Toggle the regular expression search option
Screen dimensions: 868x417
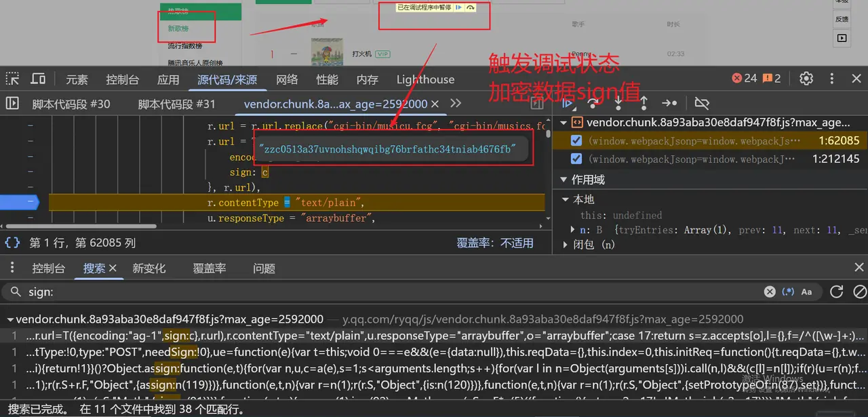pyautogui.click(x=788, y=292)
